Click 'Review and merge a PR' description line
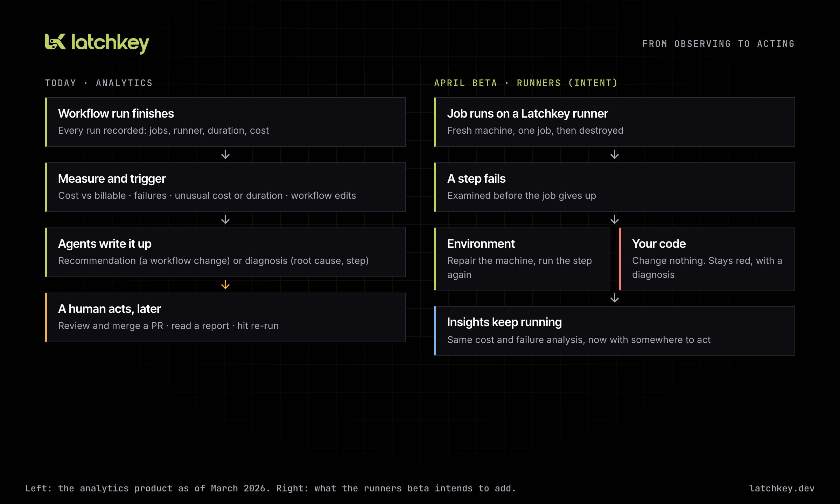This screenshot has width=840, height=504. click(168, 326)
